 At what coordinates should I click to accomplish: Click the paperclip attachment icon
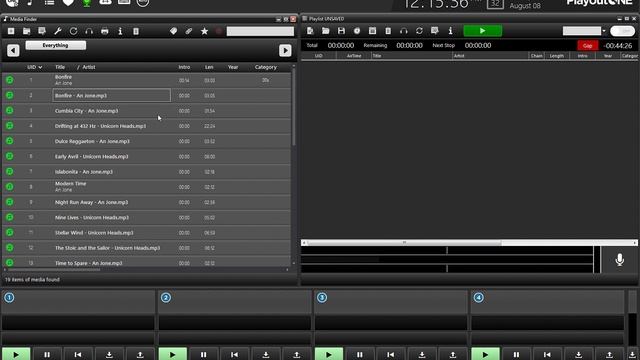coord(189,31)
